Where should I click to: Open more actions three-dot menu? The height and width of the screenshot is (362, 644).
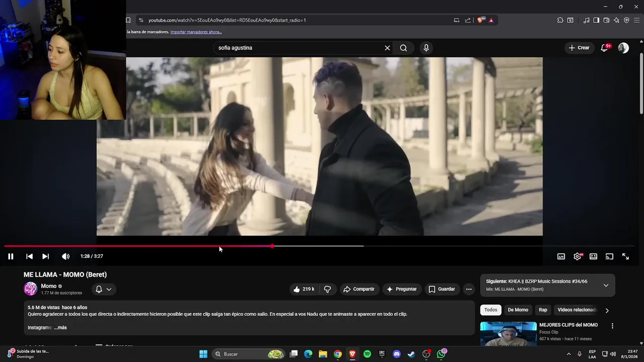point(469,289)
